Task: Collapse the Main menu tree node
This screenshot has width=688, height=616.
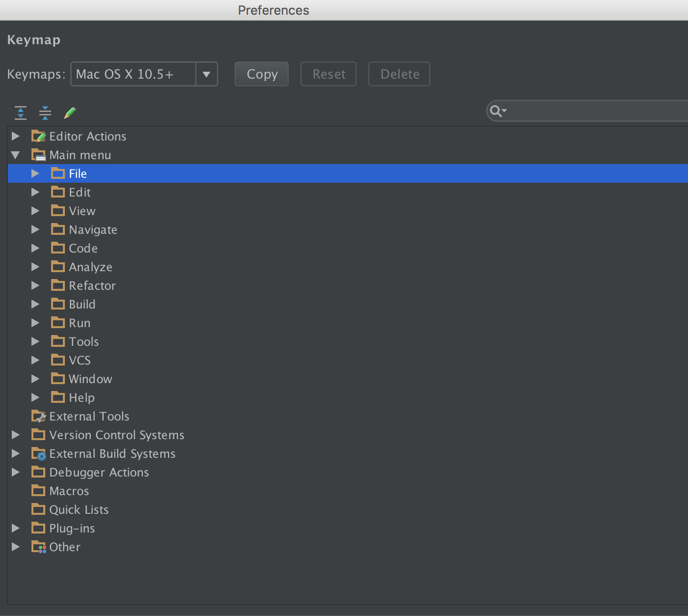Action: point(16,155)
